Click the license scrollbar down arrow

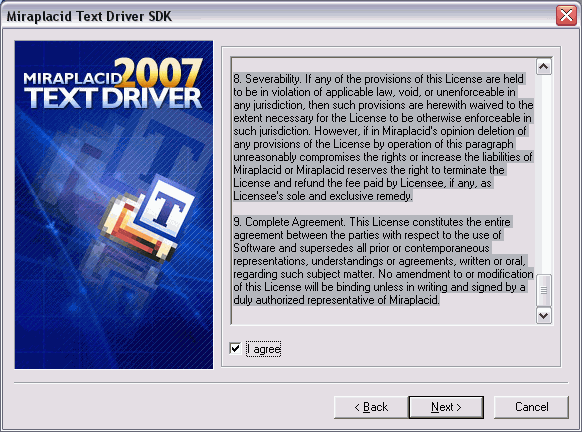point(544,315)
